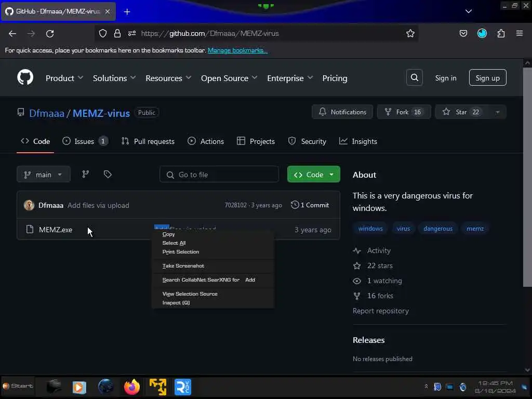Choose Select All in the context menu

pos(213,243)
